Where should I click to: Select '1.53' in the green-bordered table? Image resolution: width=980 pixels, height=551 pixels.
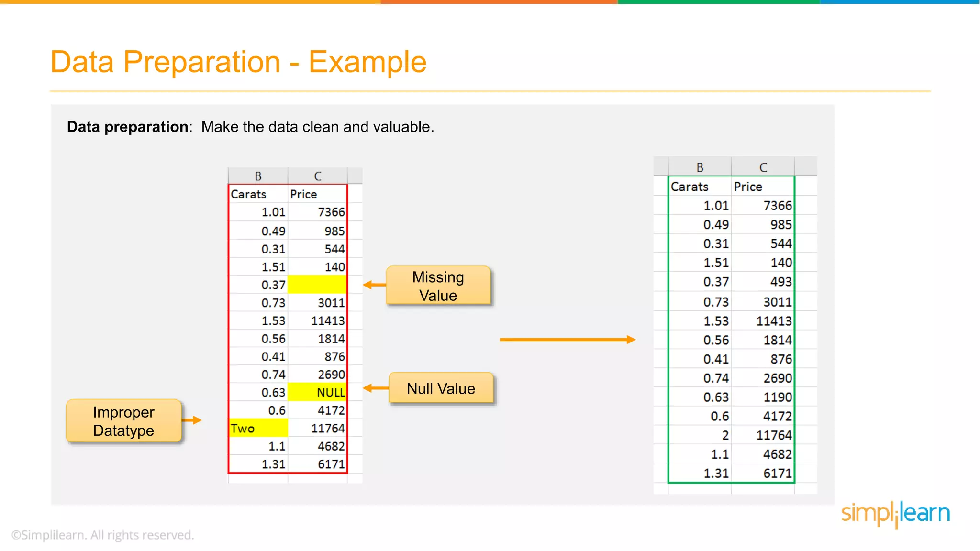pos(700,321)
